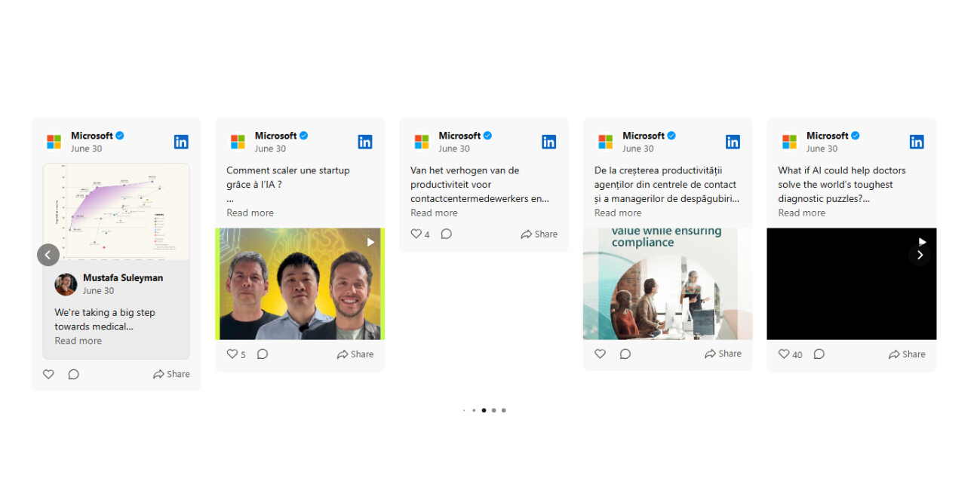Like the Mustafa Suleyman repost card
Image resolution: width=980 pixels, height=487 pixels.
[48, 374]
